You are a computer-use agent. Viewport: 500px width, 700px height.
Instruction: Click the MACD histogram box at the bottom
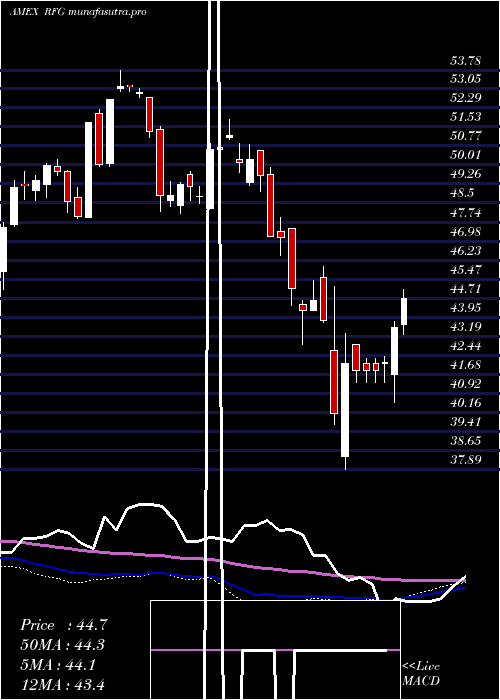click(275, 650)
